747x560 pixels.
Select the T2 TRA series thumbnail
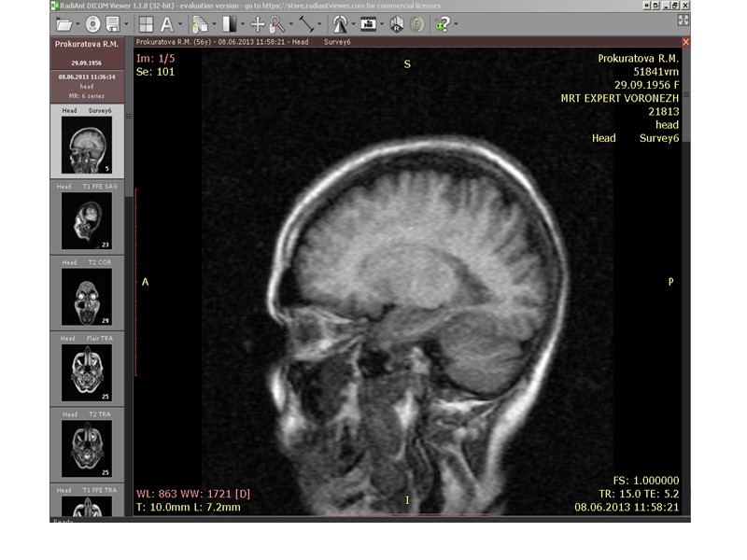(87, 445)
